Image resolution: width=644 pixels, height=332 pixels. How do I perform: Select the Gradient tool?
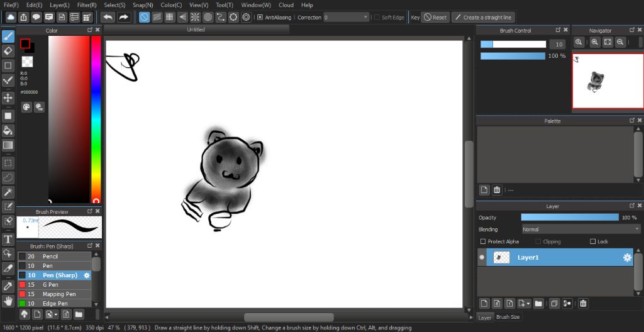(8, 145)
